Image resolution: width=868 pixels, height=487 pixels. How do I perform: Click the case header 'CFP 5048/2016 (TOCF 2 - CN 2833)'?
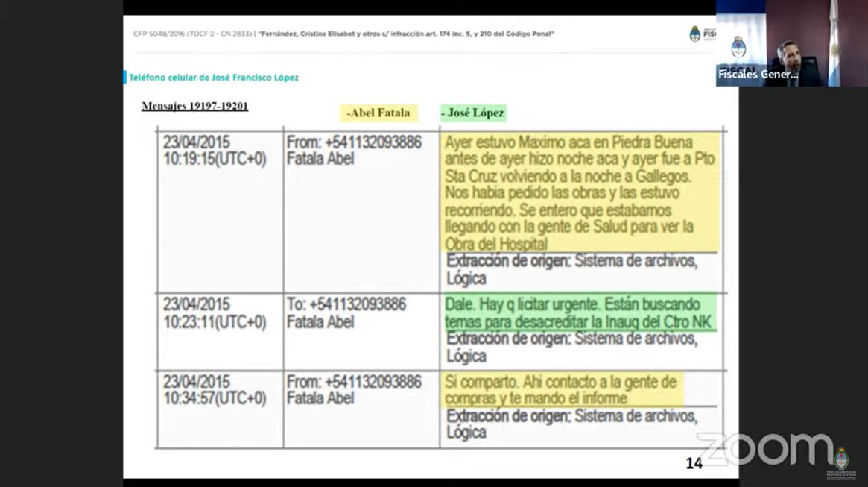click(193, 34)
